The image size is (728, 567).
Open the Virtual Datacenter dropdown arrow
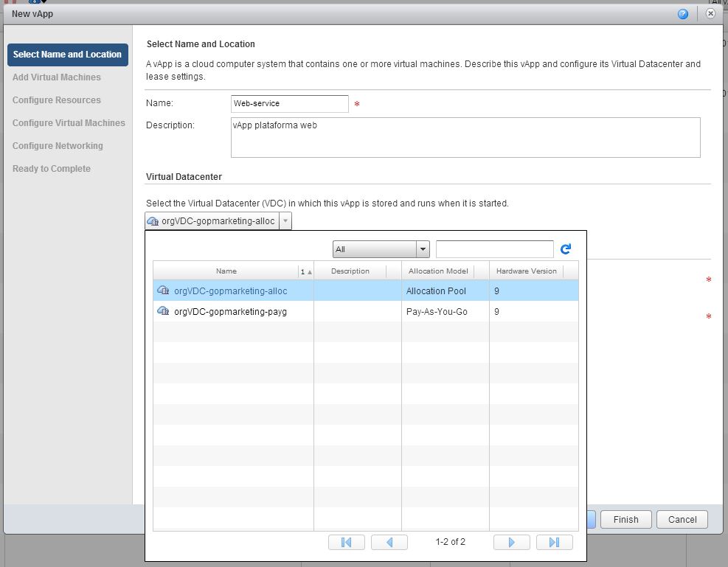click(285, 221)
